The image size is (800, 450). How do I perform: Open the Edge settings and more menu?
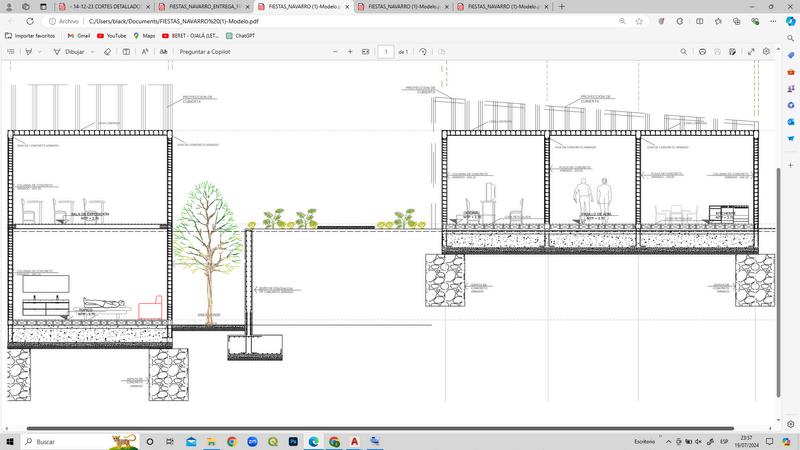click(773, 21)
